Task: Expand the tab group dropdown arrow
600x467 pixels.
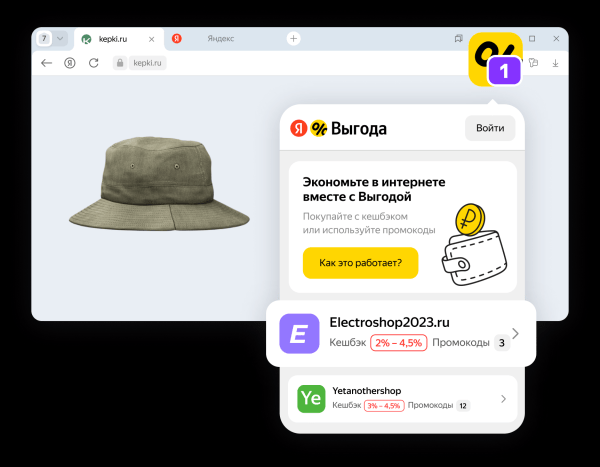Action: tap(59, 38)
